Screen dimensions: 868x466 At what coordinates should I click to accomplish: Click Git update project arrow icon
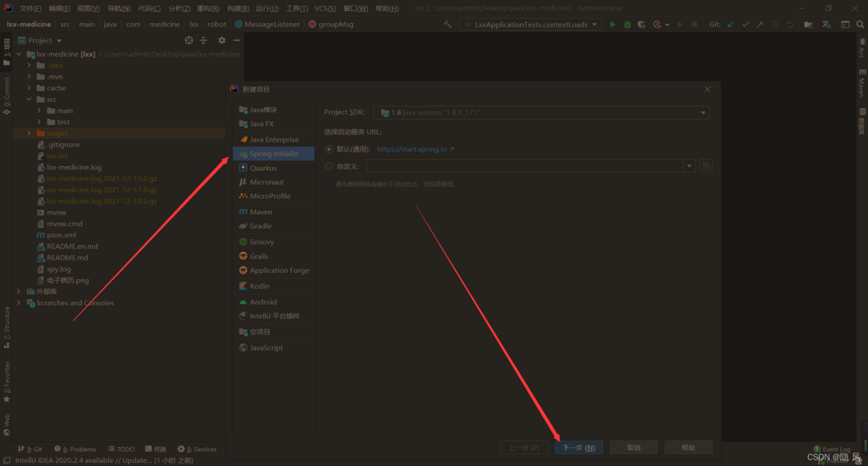coord(730,25)
